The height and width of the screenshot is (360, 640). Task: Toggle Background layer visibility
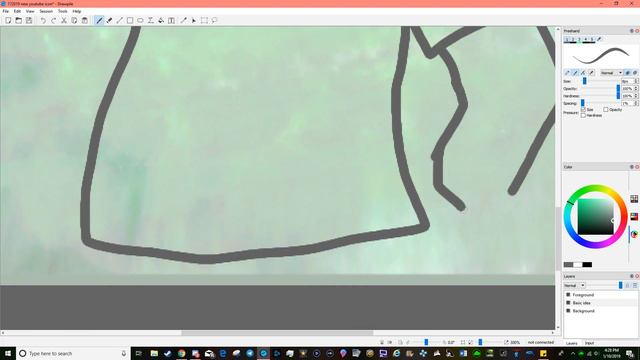point(568,311)
